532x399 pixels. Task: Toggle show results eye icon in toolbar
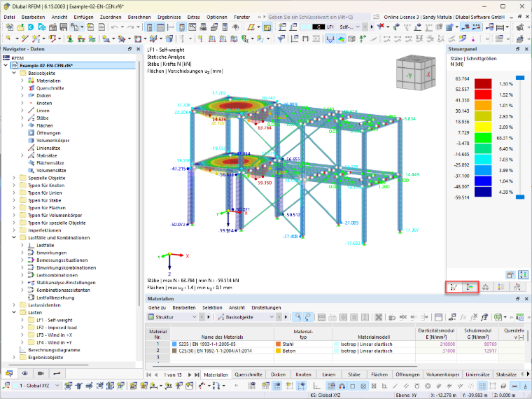click(x=465, y=27)
